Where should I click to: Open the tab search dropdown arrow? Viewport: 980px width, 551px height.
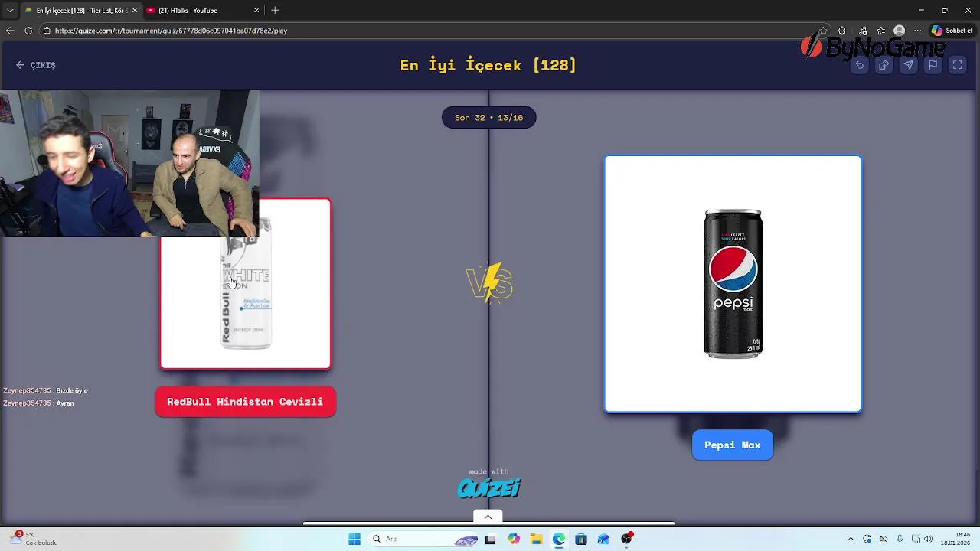(x=10, y=10)
